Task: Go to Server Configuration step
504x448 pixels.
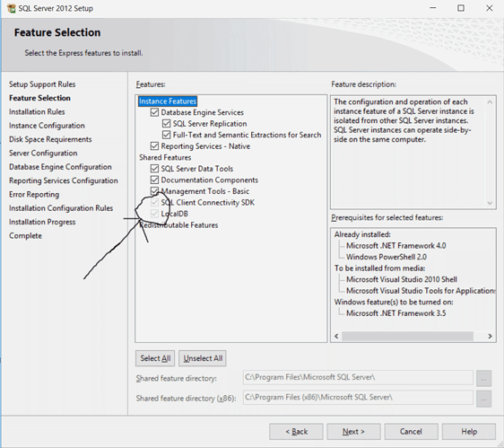Action: click(x=43, y=154)
